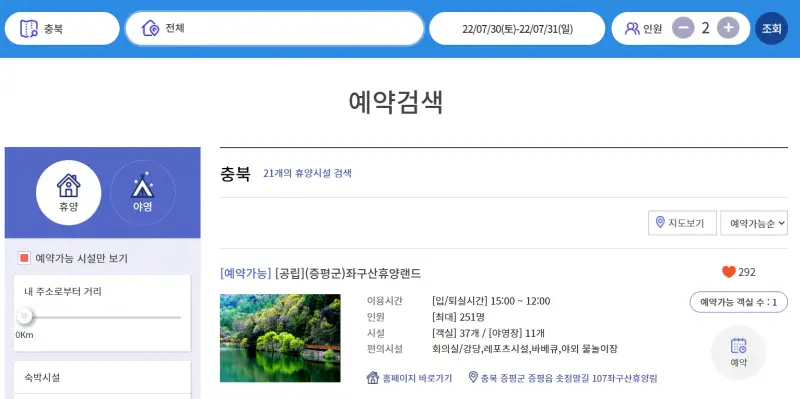Open the 예약가능순 sort dropdown
The image size is (800, 399).
tap(754, 223)
